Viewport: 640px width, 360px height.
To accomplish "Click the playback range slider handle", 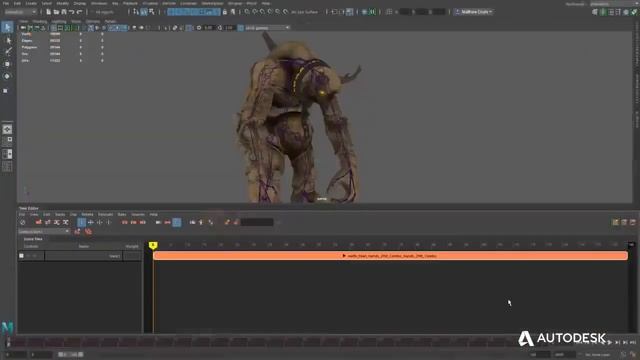I will (x=70, y=354).
